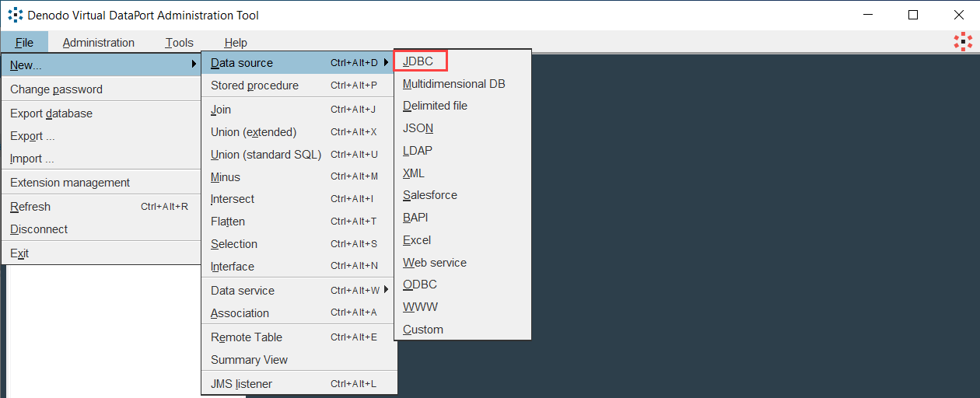Open the Administration menu

(x=99, y=43)
